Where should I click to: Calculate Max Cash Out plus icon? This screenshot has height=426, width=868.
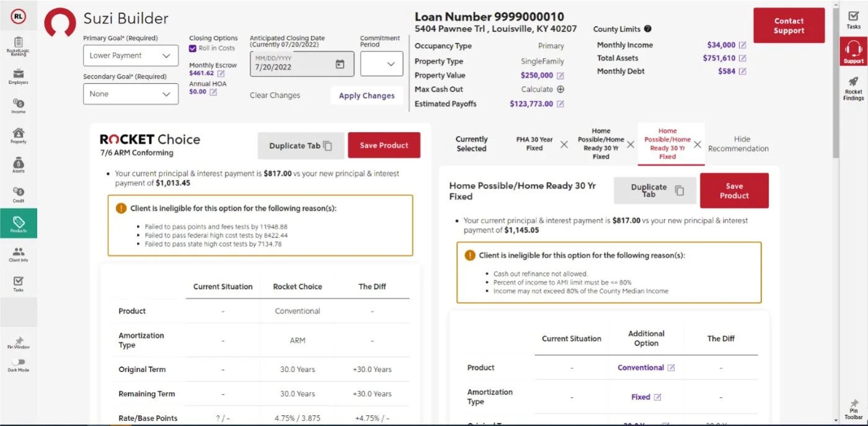(x=560, y=89)
